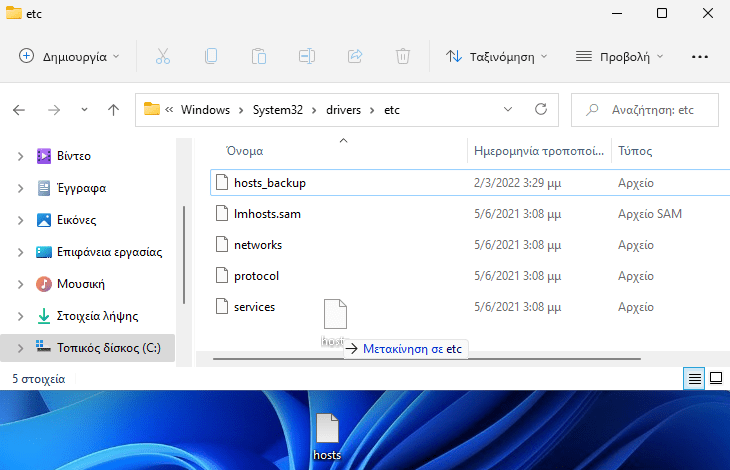This screenshot has width=730, height=470.
Task: Click the Share icon in toolbar
Action: pos(355,56)
